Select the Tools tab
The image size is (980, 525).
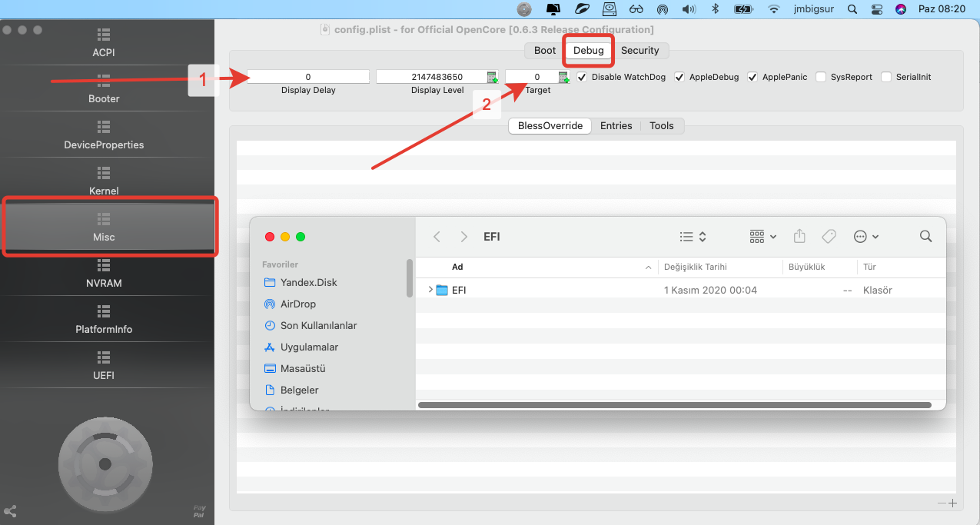point(662,125)
